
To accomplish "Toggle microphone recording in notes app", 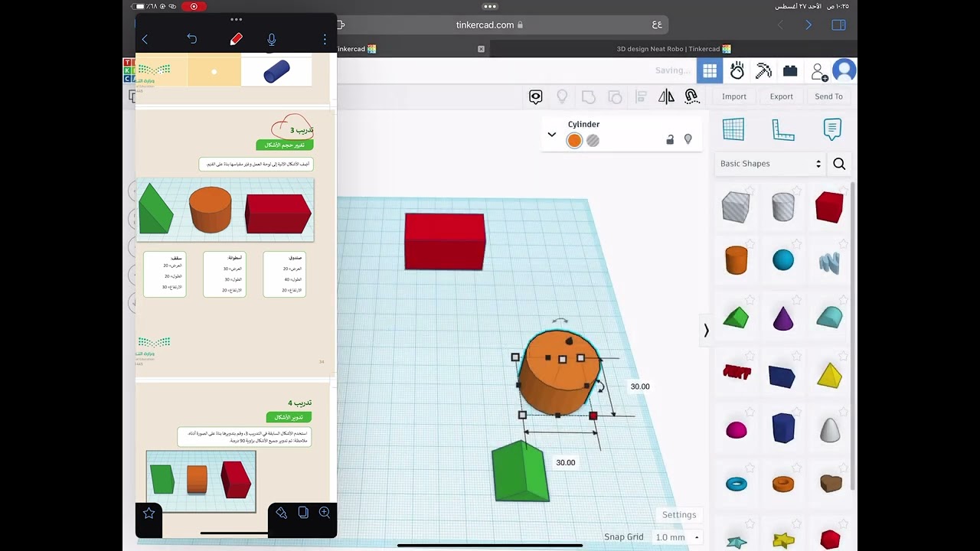I will [272, 39].
